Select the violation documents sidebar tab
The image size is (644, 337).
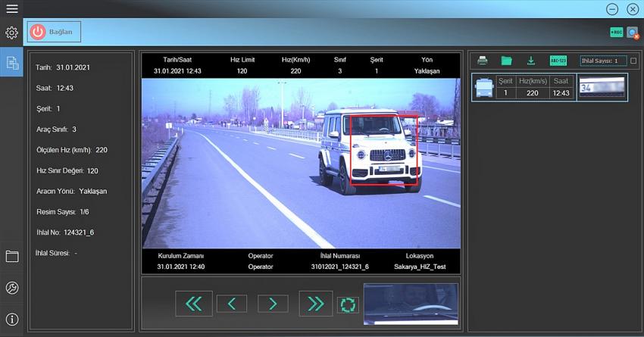[11, 63]
